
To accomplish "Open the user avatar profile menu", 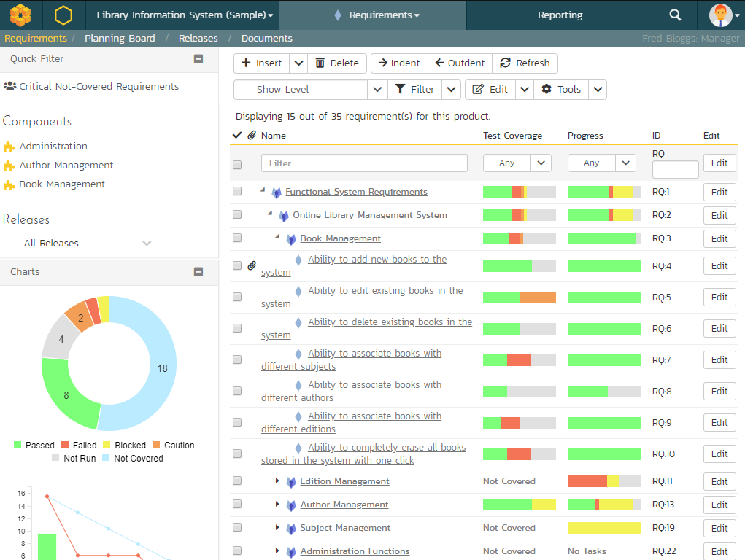I will point(724,15).
